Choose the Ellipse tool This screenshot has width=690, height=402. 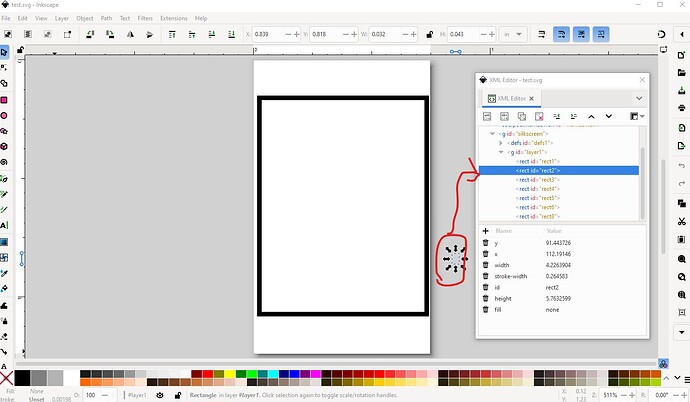(4, 116)
